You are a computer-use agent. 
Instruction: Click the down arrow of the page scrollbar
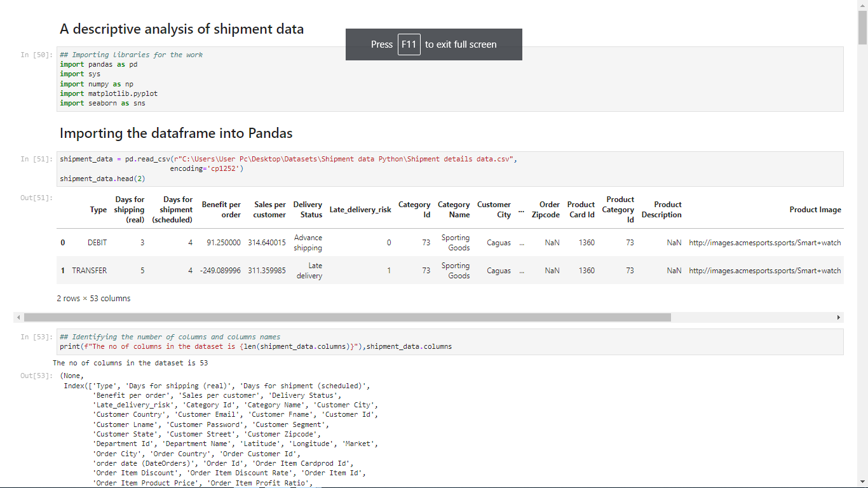(862, 482)
